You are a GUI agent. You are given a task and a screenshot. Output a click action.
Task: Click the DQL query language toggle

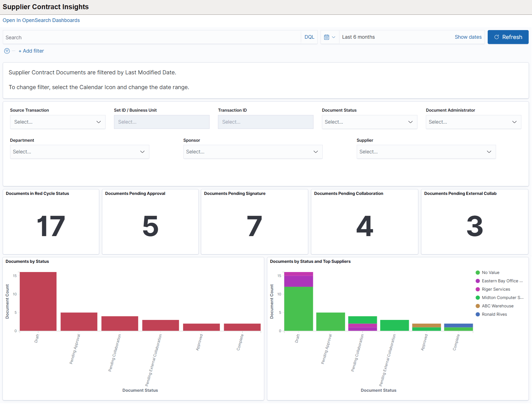click(x=309, y=37)
